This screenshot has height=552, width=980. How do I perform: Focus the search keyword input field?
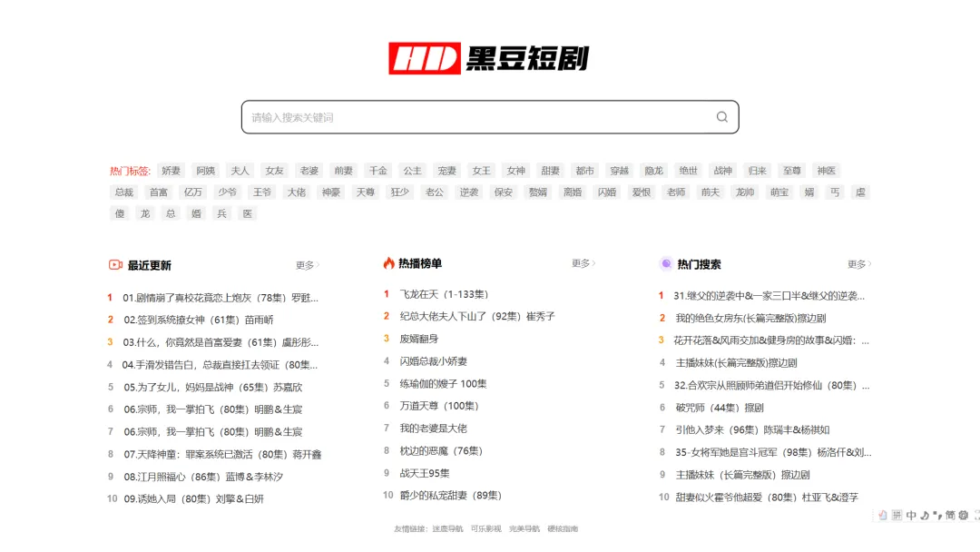point(490,117)
